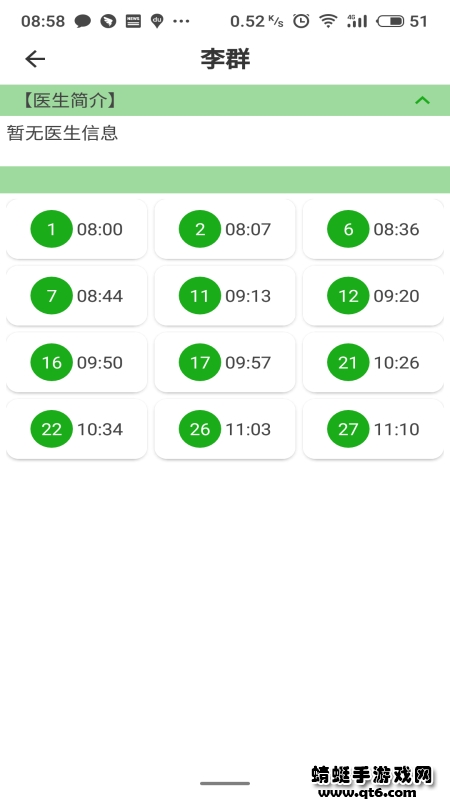Tap the Wi-Fi status icon
This screenshot has height=800, width=450.
(x=328, y=21)
